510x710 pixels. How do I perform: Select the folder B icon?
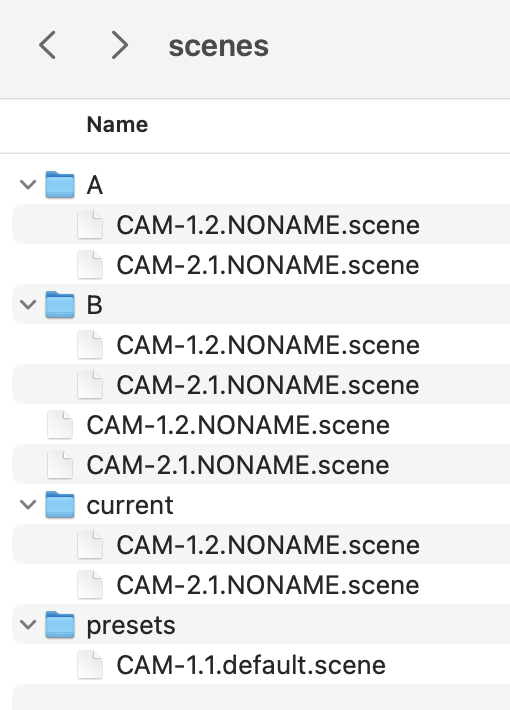tap(60, 304)
